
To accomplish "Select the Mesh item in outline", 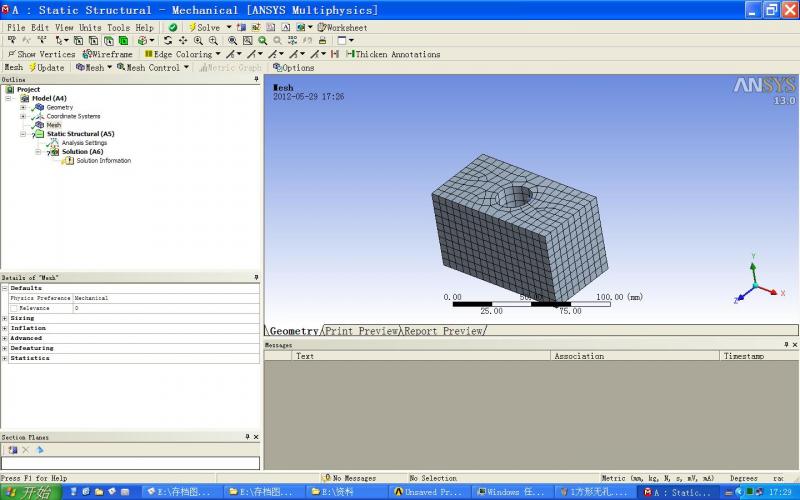I will coord(54,125).
